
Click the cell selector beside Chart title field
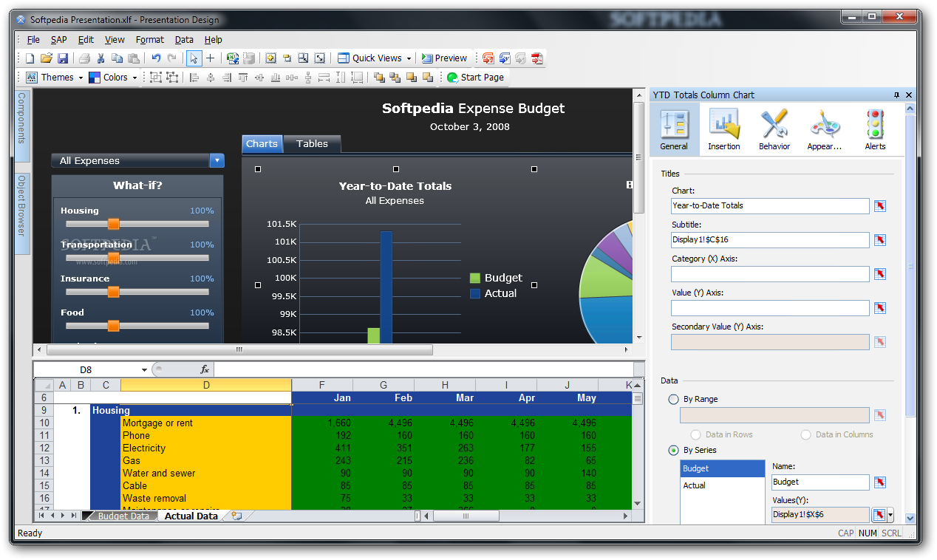click(x=879, y=206)
